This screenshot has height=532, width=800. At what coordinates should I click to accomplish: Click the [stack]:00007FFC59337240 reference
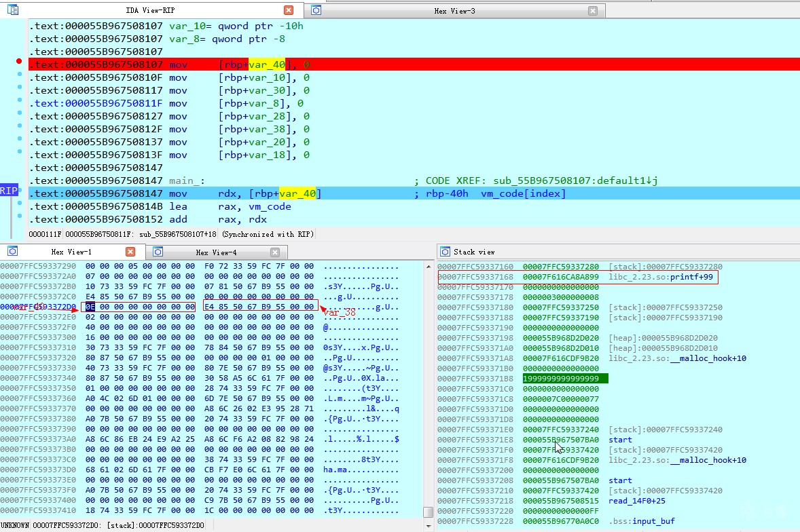[x=666, y=430]
